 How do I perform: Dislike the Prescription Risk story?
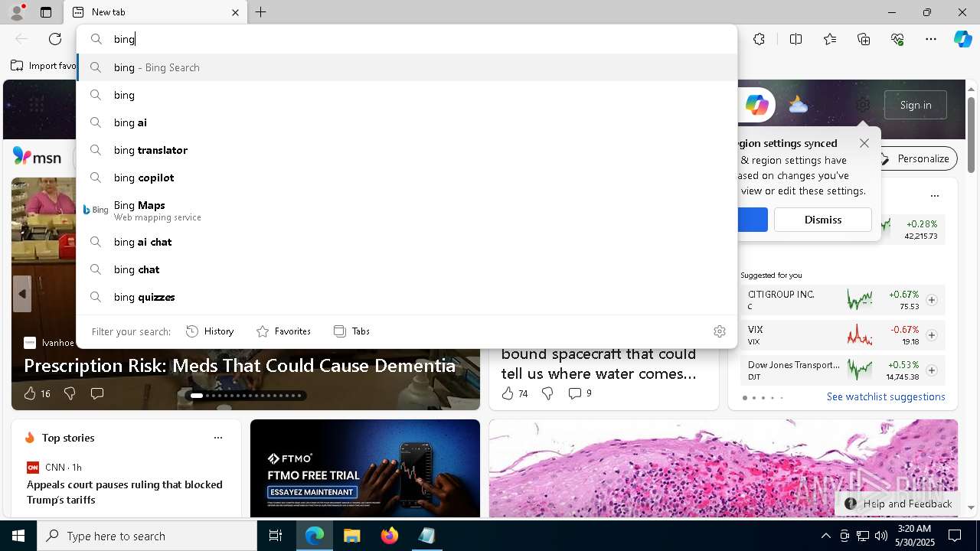pyautogui.click(x=70, y=393)
